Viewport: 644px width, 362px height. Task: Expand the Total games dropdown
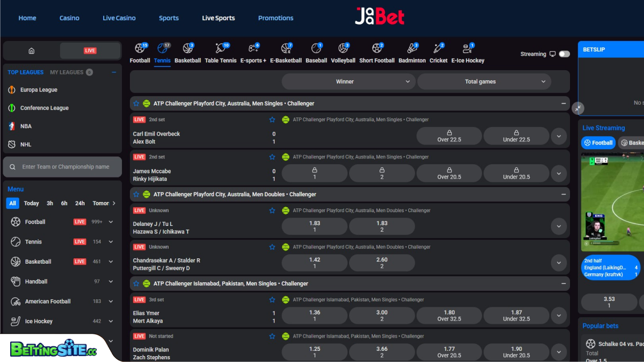[484, 81]
